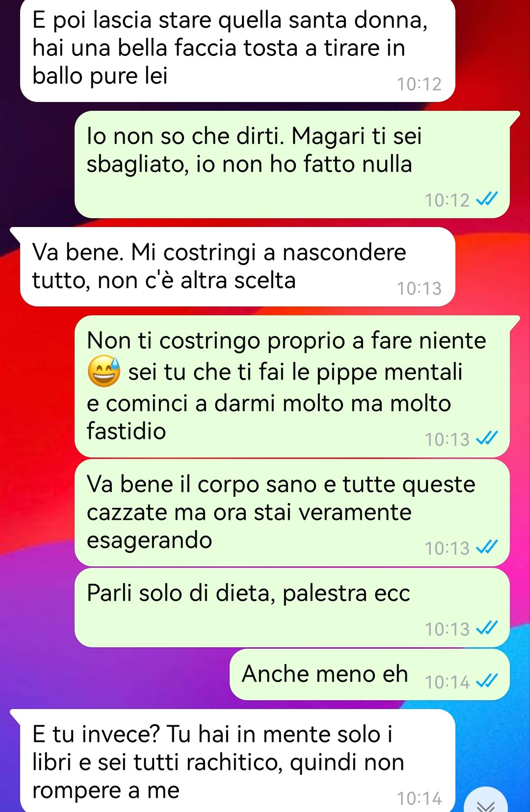Select the 'E tu invece?' received message
Screen dimensions: 530x812
(x=233, y=761)
